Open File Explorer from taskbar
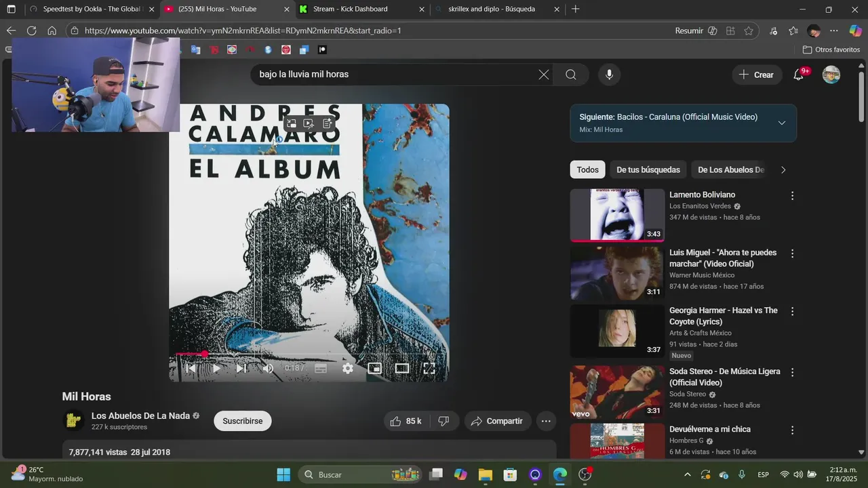Screen dimensions: 868x488 (485, 474)
